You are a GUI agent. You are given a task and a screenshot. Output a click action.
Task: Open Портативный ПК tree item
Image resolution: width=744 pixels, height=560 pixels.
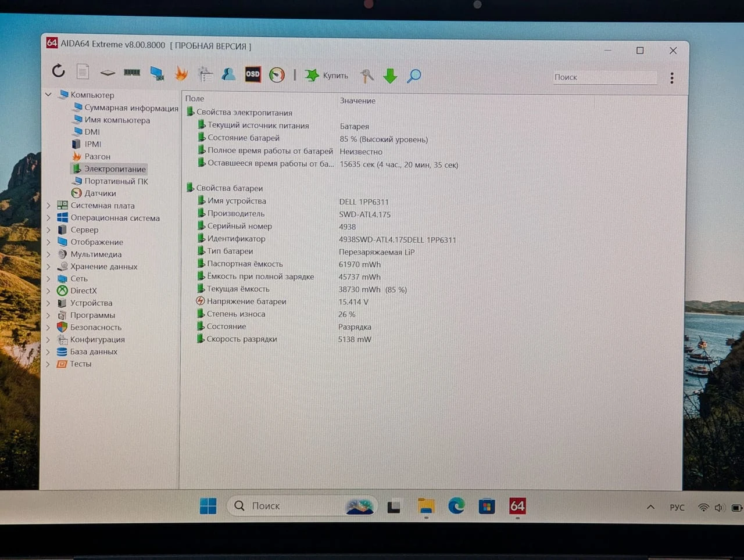click(x=116, y=181)
